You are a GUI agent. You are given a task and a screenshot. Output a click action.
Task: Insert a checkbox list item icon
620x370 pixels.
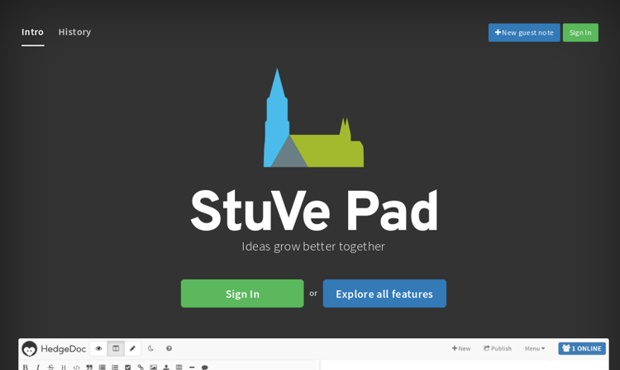pyautogui.click(x=128, y=367)
